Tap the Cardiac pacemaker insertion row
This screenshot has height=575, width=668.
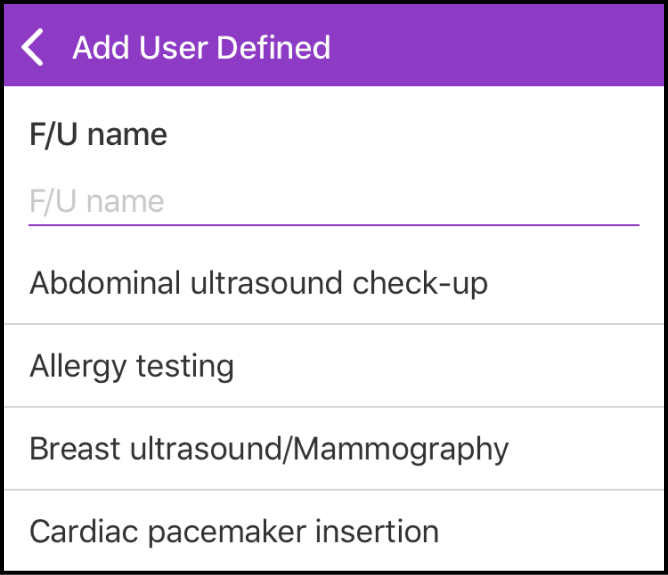click(333, 530)
